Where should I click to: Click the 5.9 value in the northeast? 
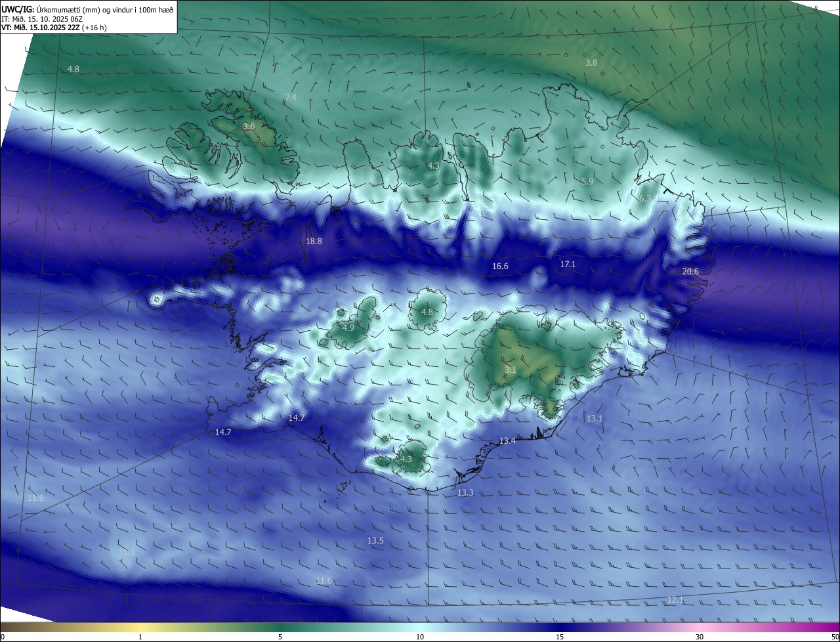point(587,181)
